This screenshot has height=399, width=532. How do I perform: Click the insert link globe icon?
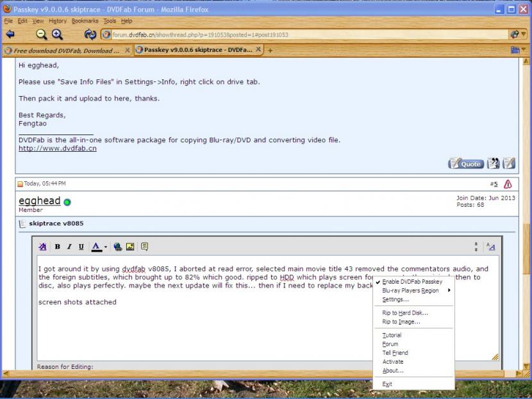coord(118,247)
